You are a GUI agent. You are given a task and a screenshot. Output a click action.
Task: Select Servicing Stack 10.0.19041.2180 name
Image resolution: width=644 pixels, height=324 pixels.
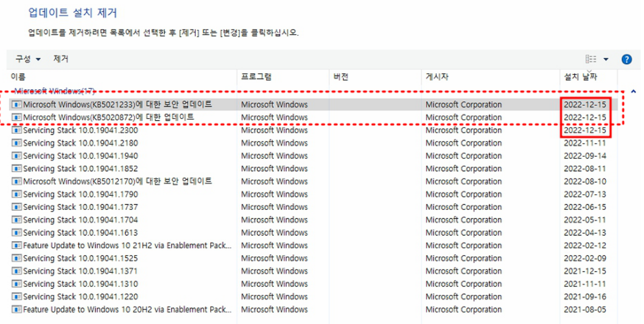pos(80,143)
